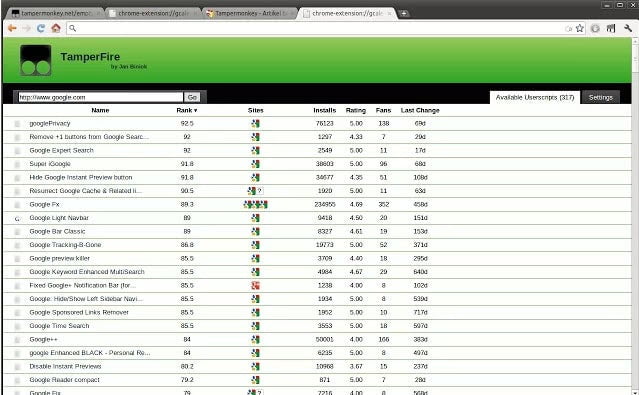The width and height of the screenshot is (639, 395).
Task: Open Remove +1 buttons from Google Search script
Action: [89, 137]
